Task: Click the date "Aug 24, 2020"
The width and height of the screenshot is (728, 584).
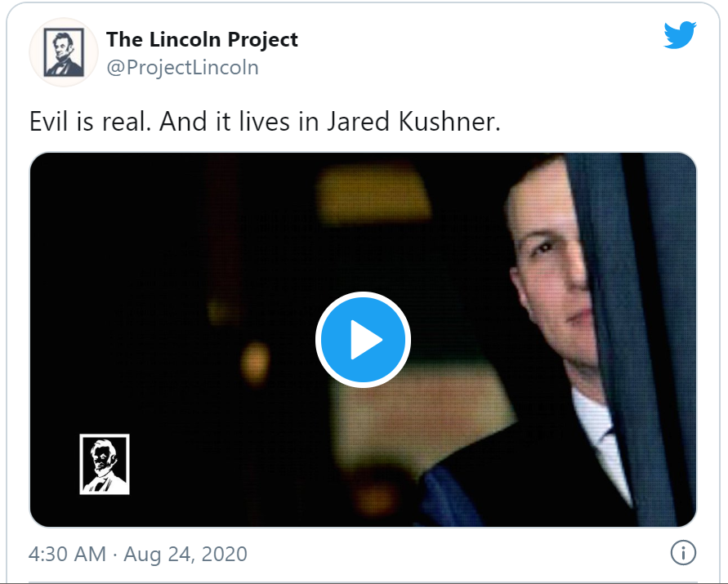Action: 185,554
